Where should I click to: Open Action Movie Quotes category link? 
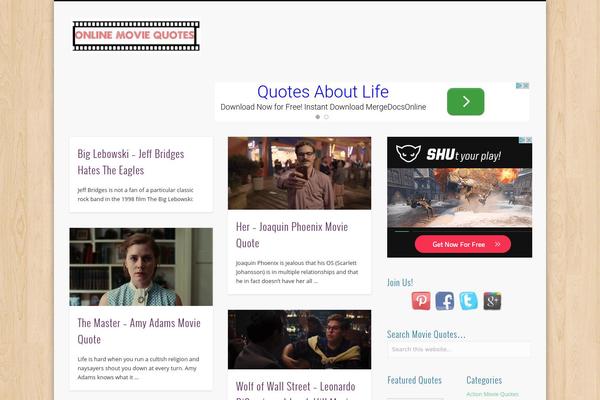[x=492, y=394]
